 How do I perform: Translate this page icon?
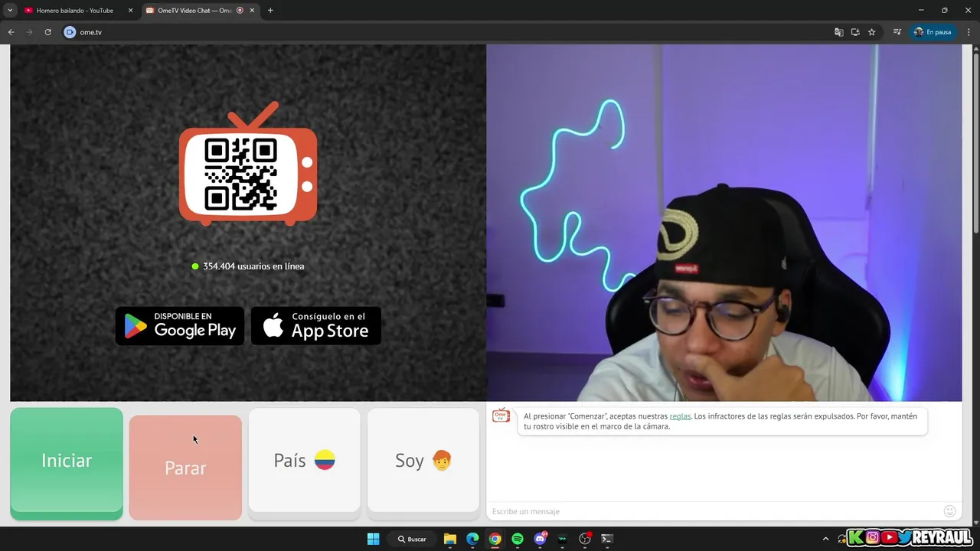tap(839, 32)
